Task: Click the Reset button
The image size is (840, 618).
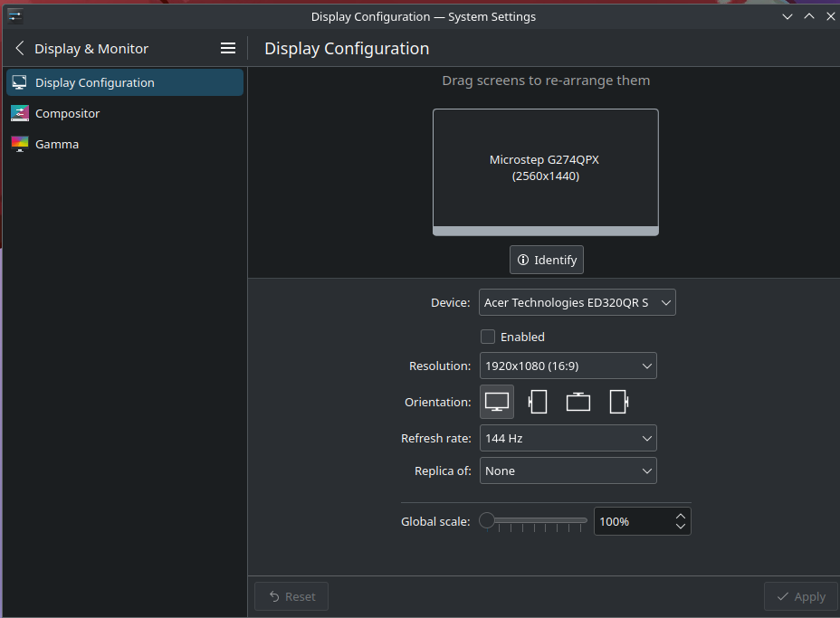Action: [x=291, y=597]
